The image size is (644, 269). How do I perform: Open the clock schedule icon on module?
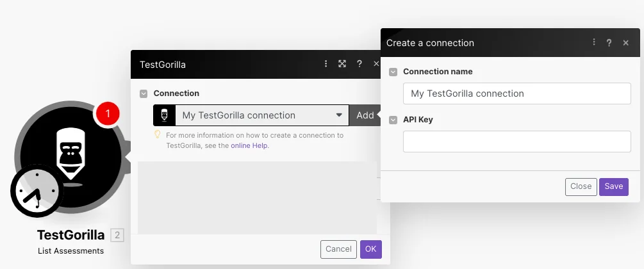(x=37, y=192)
